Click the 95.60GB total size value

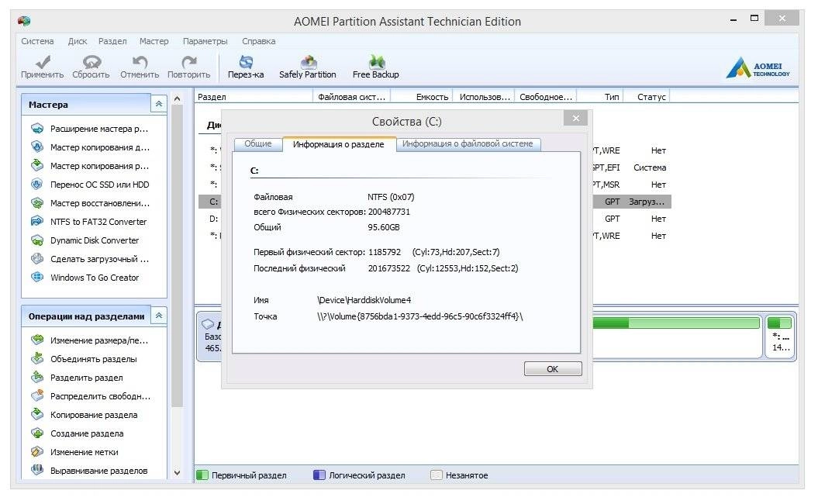tap(384, 227)
